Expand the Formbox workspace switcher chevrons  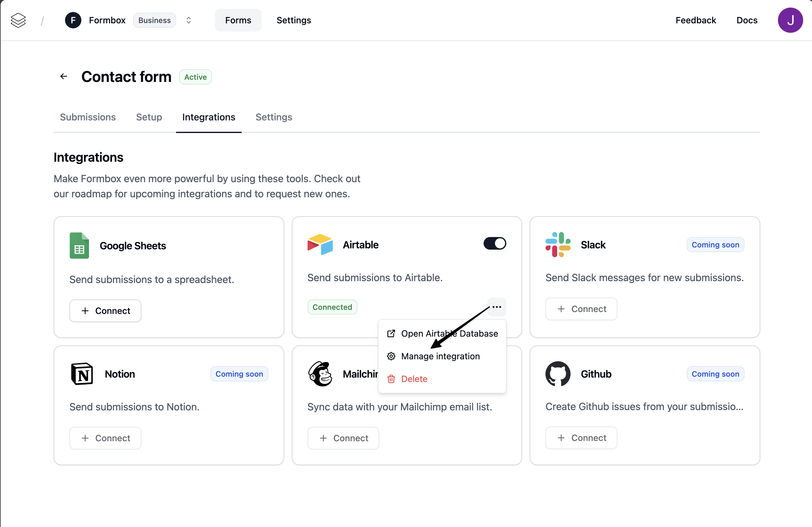point(188,20)
